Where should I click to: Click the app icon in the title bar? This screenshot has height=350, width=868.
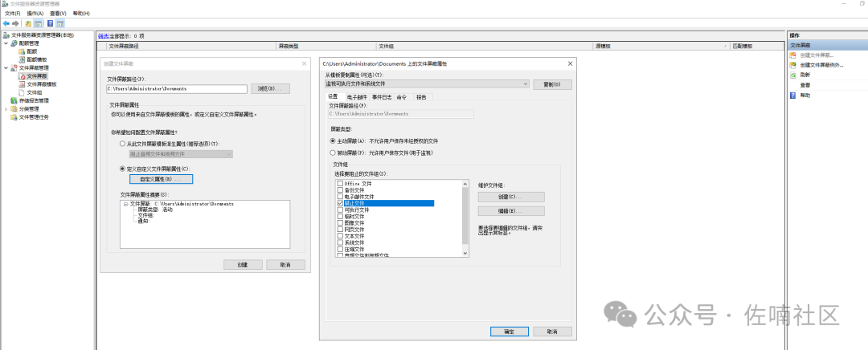click(5, 5)
